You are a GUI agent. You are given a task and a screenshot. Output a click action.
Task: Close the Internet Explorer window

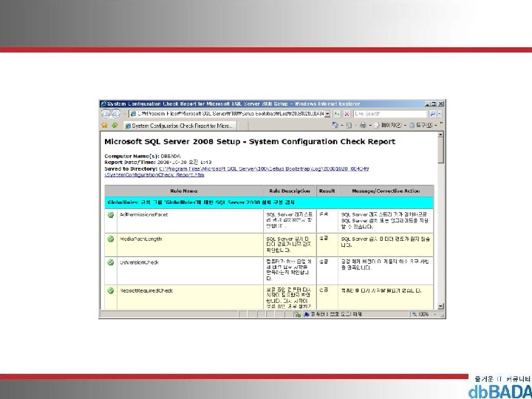tap(440, 104)
